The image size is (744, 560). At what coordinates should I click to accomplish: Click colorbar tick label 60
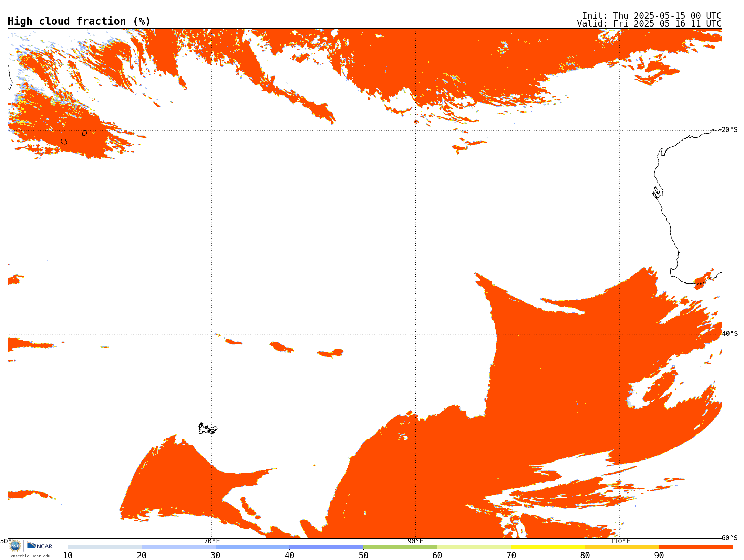coord(437,556)
